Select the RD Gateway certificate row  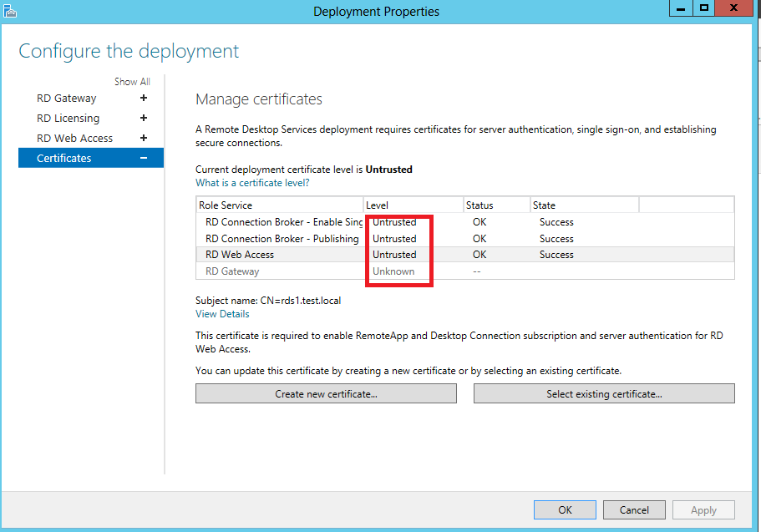pyautogui.click(x=465, y=271)
